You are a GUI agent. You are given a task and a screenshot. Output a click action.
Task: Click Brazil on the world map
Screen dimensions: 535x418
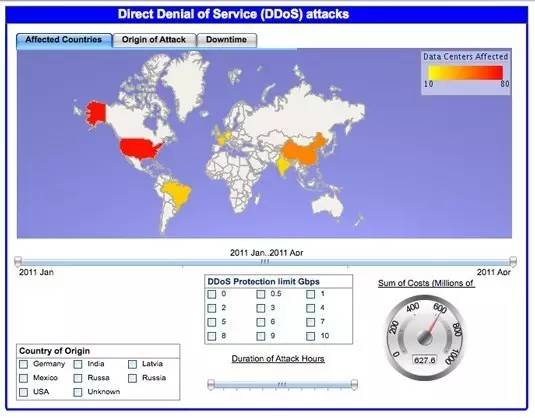177,195
